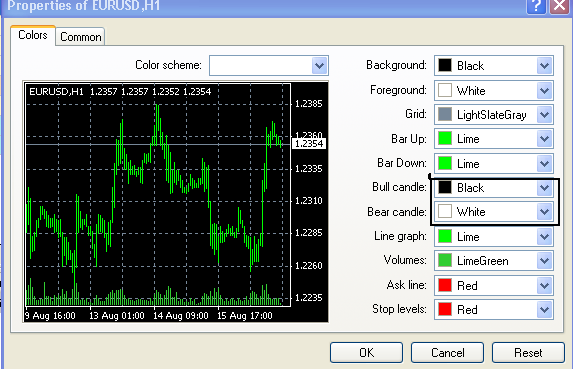
Task: Click the 'Lime' text in Line graph field
Action: (468, 237)
